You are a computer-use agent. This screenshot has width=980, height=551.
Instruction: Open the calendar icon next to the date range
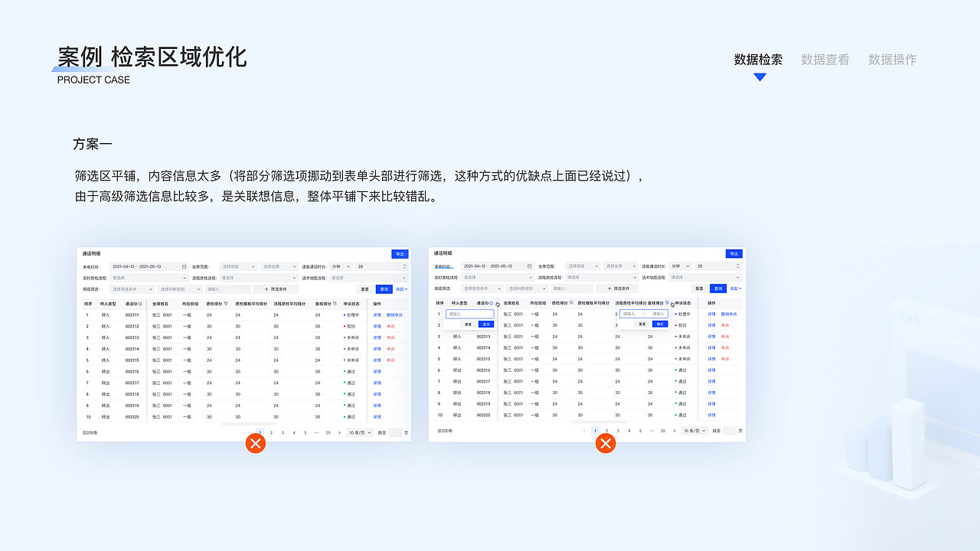pos(184,266)
